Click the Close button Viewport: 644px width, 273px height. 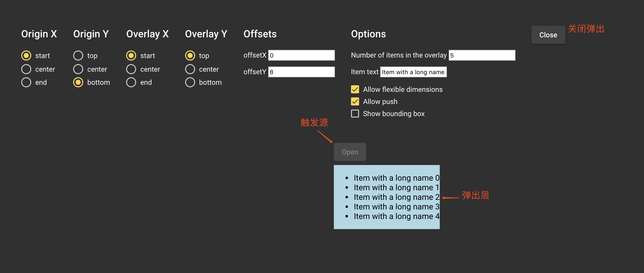548,35
